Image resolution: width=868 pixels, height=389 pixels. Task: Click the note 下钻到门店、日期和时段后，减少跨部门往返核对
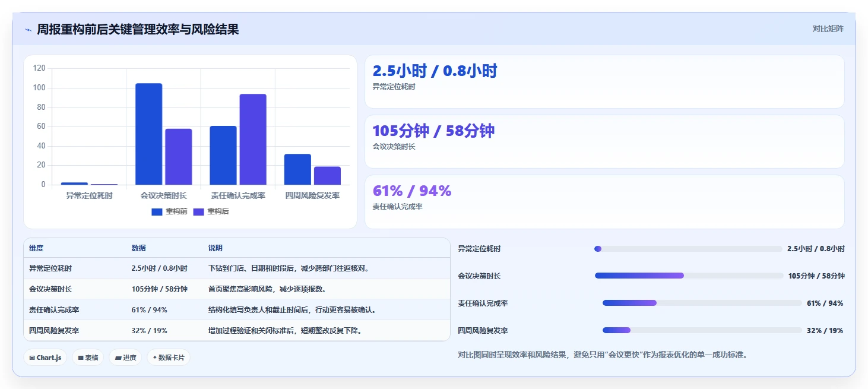pos(289,268)
